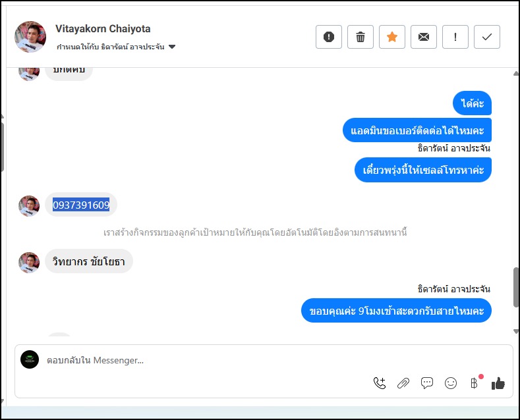Click the conversation scrollbar thumb
This screenshot has width=520, height=420.
tap(516, 287)
